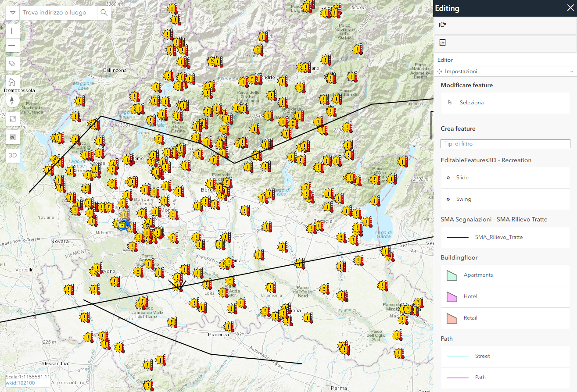Select the Retail polygon template
The image size is (577, 392).
point(505,318)
